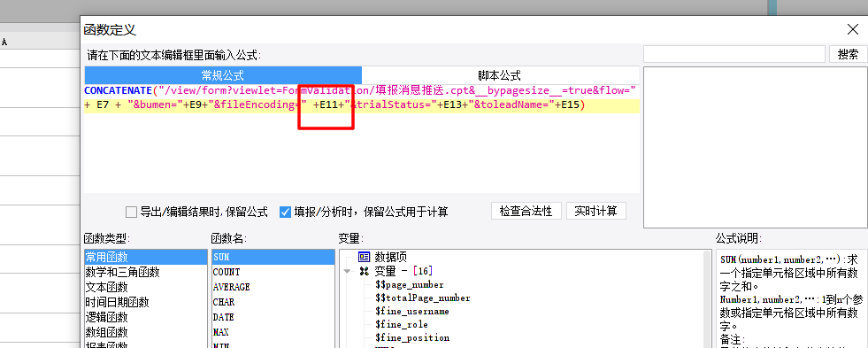The width and height of the screenshot is (868, 348).
Task: Choose DATE in function name list
Action: 273,317
